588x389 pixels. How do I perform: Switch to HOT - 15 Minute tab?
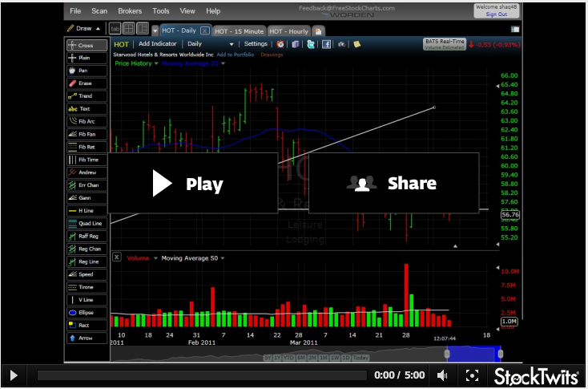coord(240,31)
